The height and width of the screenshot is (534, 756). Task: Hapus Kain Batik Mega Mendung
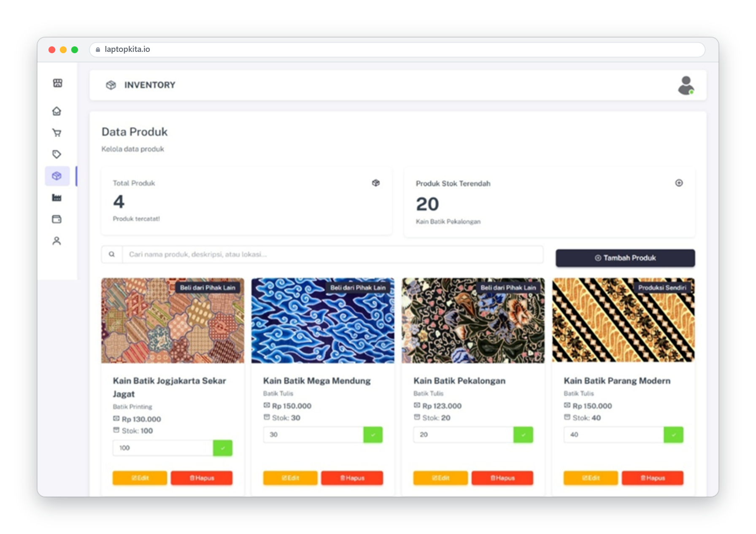click(352, 478)
